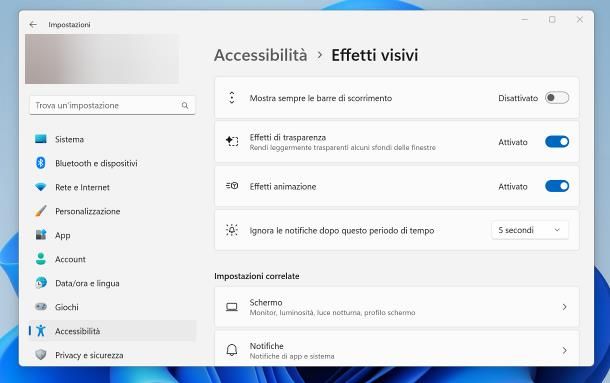Click the back arrow in Impostazioni
610x383 pixels.
33,25
